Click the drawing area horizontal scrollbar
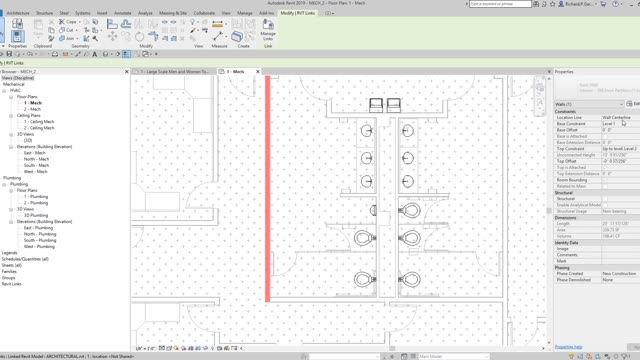640x360 pixels. tap(392, 348)
